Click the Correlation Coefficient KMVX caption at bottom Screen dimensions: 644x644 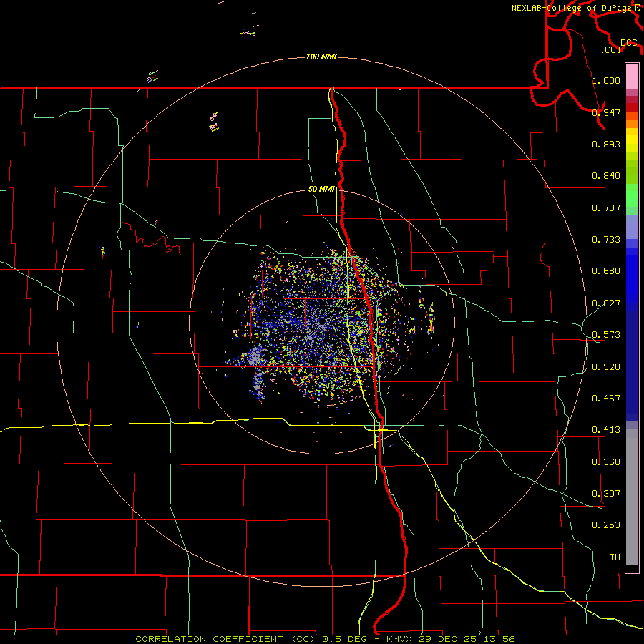(325, 639)
